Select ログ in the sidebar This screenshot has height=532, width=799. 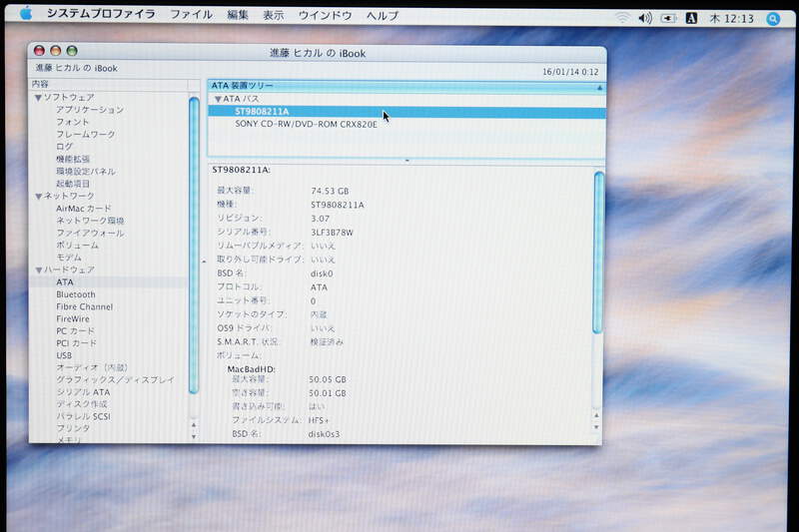click(64, 146)
